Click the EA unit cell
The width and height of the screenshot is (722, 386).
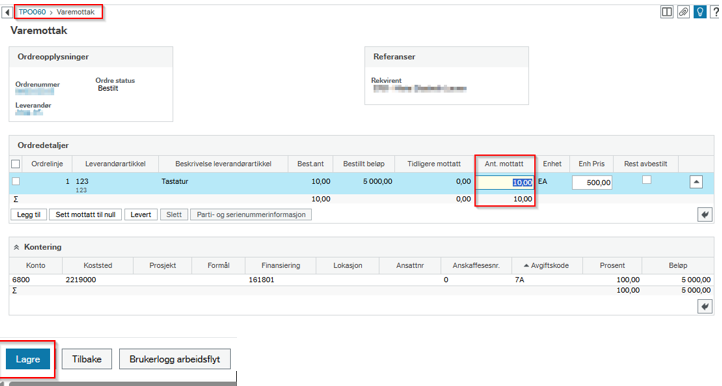coord(542,181)
